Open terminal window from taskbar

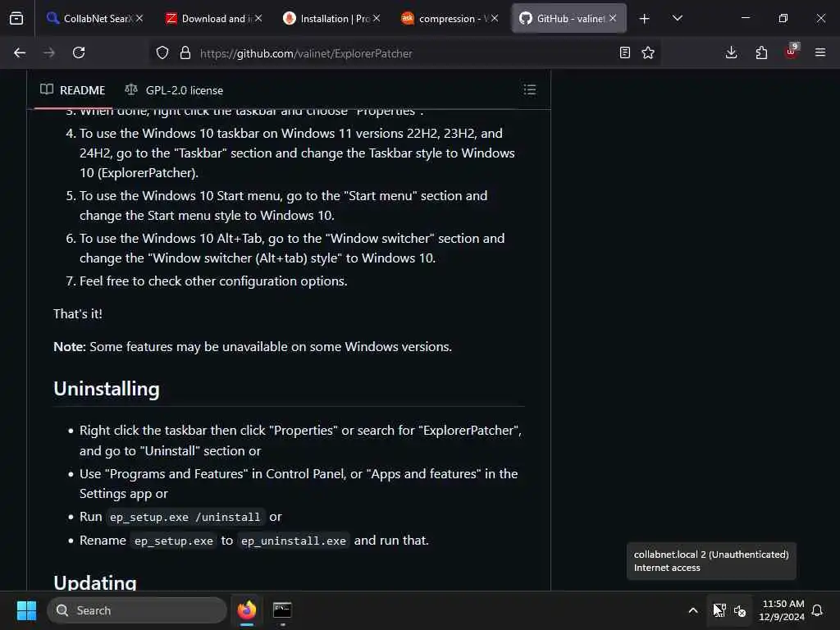coord(282,610)
